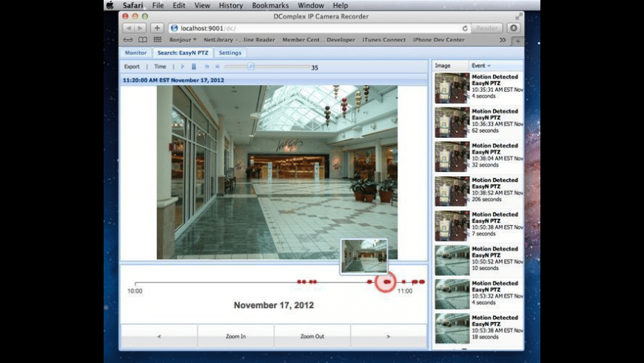Select the 10:35:31 AM motion event thumbnail
The image size is (644, 363).
(x=452, y=88)
